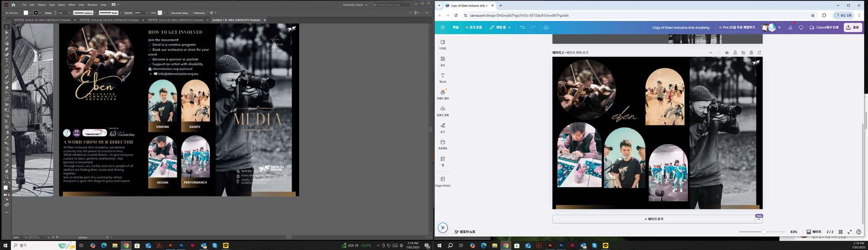This screenshot has width=868, height=250.
Task: Click the Illustrator Fill color swatch in control bar
Action: (26, 13)
